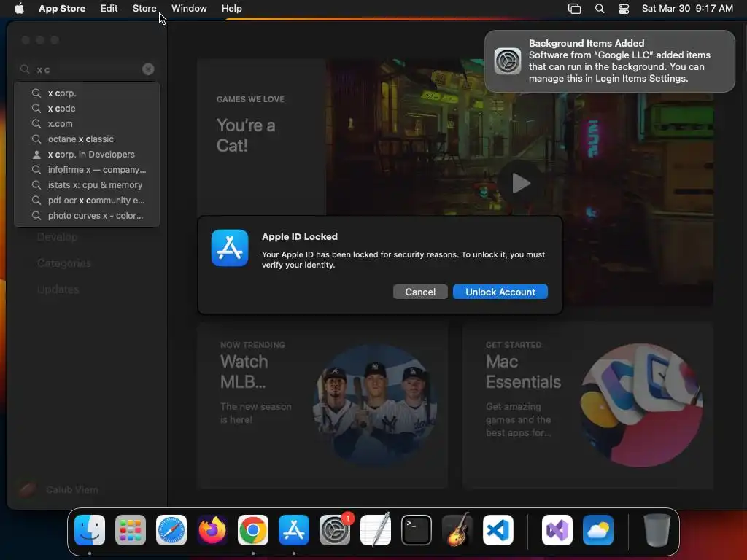This screenshot has width=747, height=560.
Task: Open Control Center in menu bar
Action: tap(624, 9)
